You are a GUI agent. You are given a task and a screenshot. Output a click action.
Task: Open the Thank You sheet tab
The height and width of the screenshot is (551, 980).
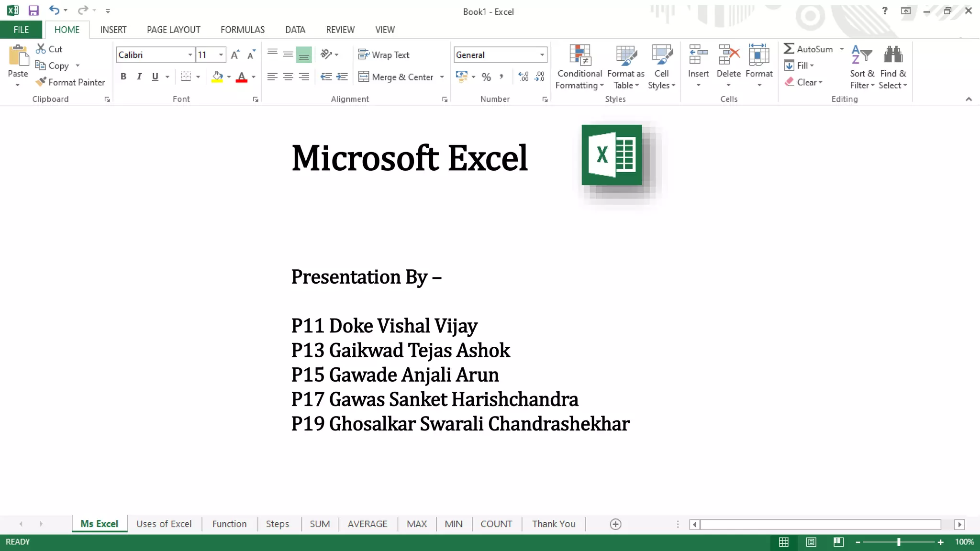(x=554, y=524)
